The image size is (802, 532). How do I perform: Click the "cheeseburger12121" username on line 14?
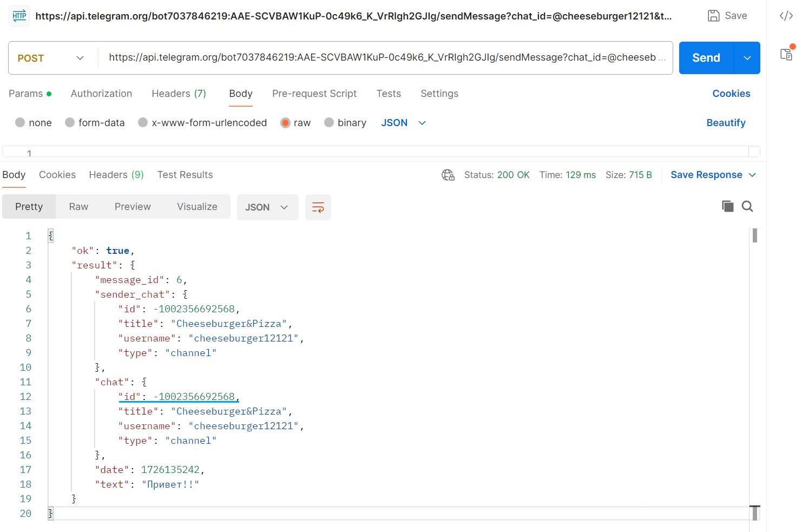tap(244, 426)
